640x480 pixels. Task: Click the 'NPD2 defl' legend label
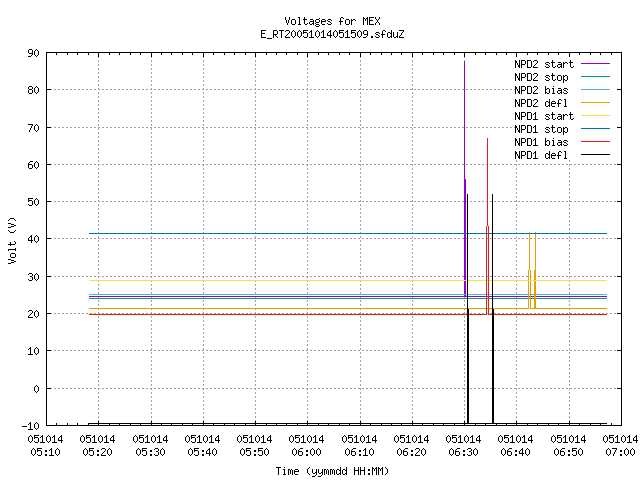[x=541, y=103]
